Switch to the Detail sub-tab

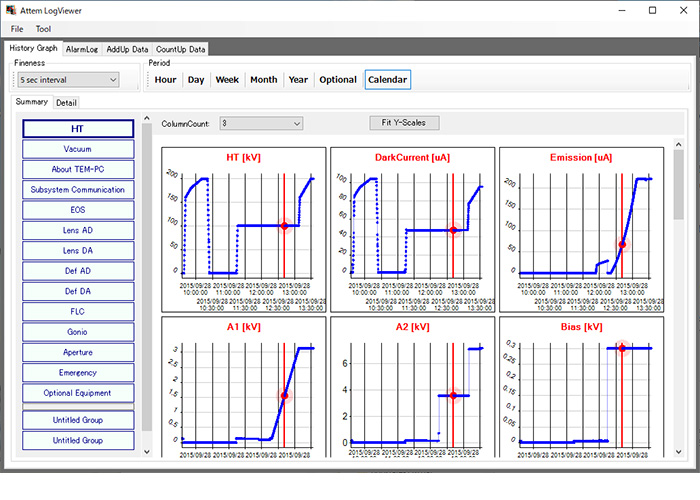coord(67,103)
